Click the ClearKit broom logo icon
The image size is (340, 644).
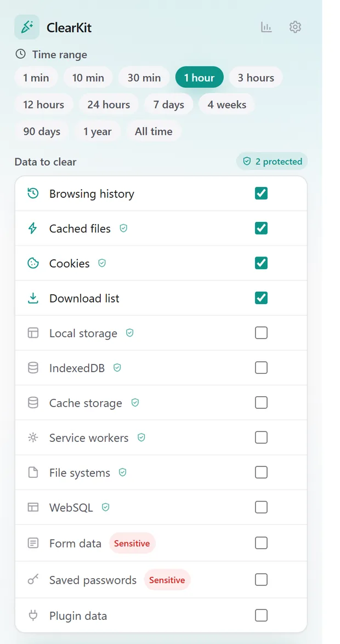click(x=27, y=27)
